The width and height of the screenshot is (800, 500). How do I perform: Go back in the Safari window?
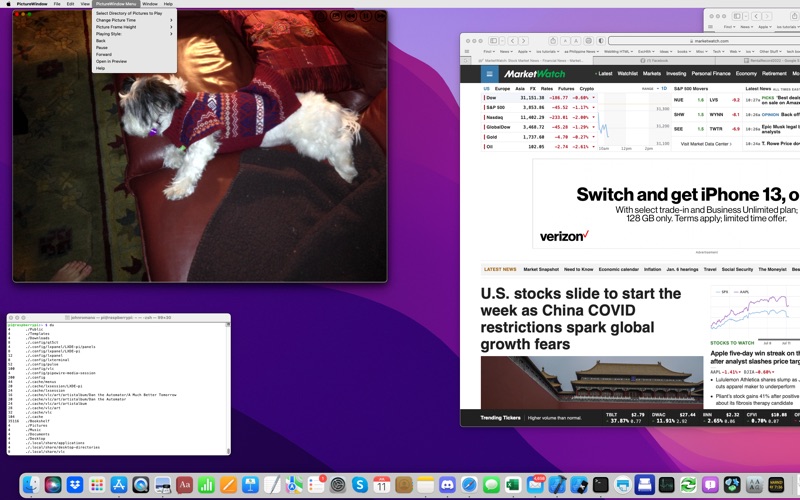tap(512, 41)
